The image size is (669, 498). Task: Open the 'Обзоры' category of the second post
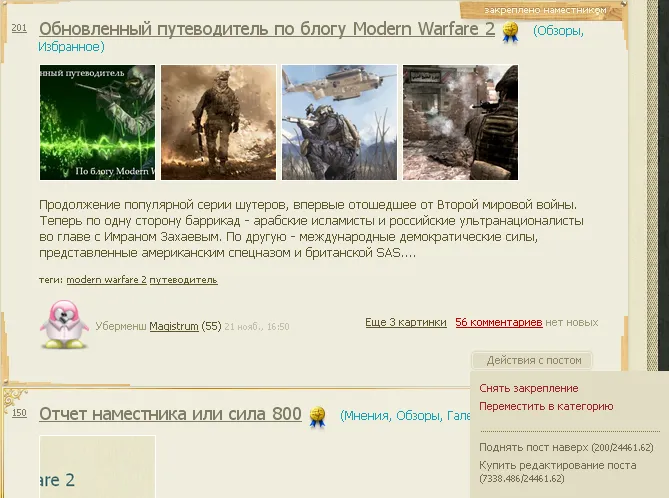tap(418, 416)
